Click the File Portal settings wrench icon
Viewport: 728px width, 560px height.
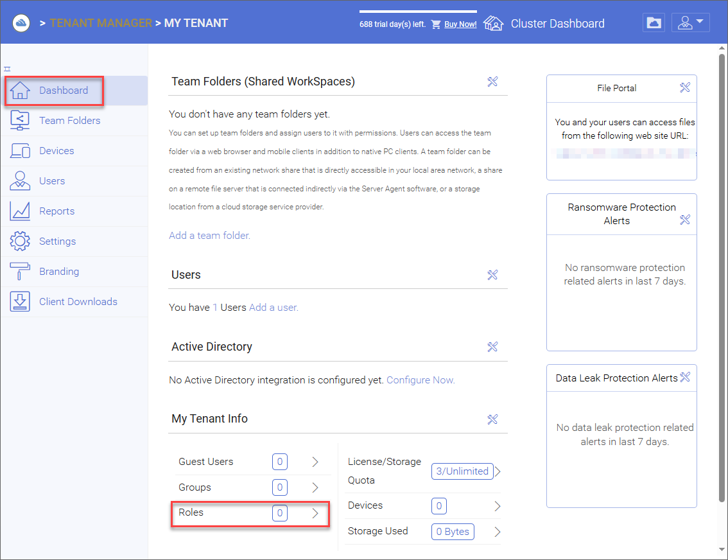[x=685, y=87]
